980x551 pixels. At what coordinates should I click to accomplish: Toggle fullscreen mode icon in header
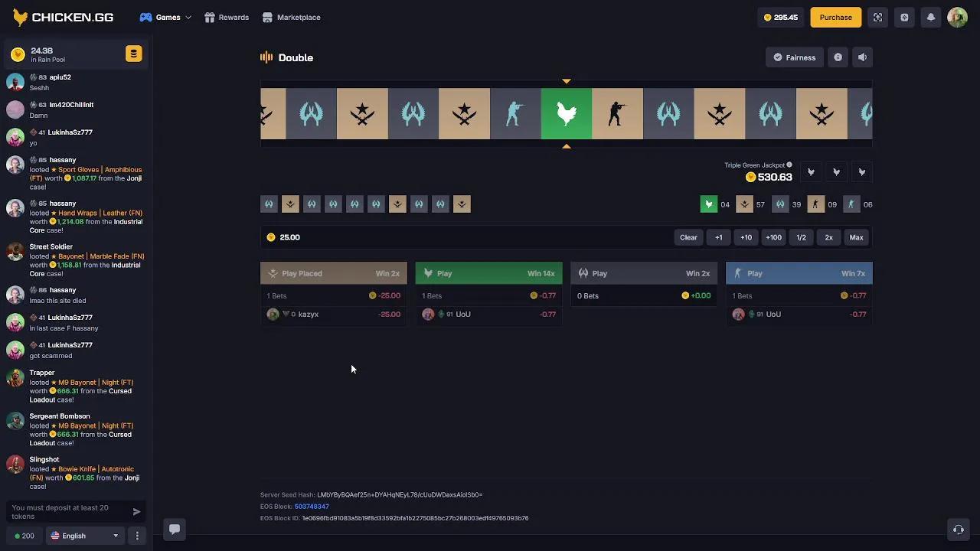877,17
